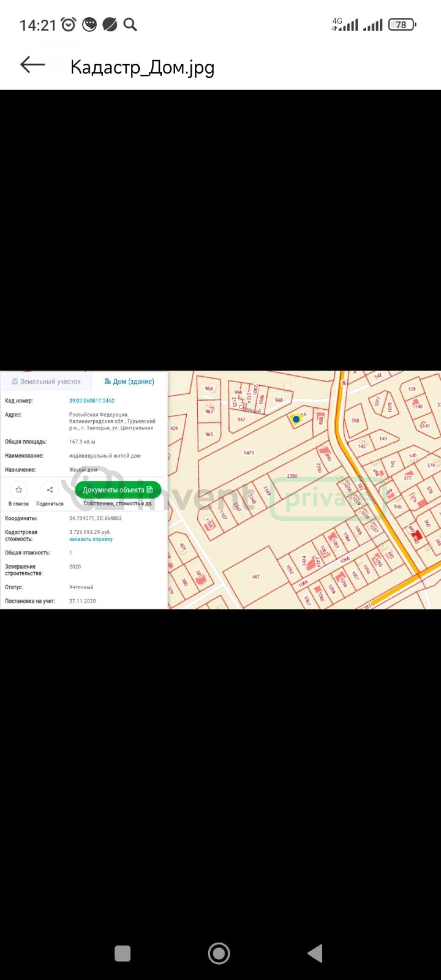Viewport: 441px width, 980px height.
Task: Select parcel 1475 on the map
Action: pos(248,453)
